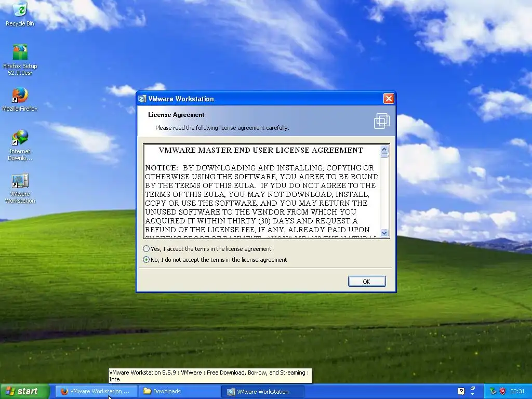The height and width of the screenshot is (399, 532).
Task: Click 'Please read the following license agreement carefully.' text
Action: [x=222, y=128]
